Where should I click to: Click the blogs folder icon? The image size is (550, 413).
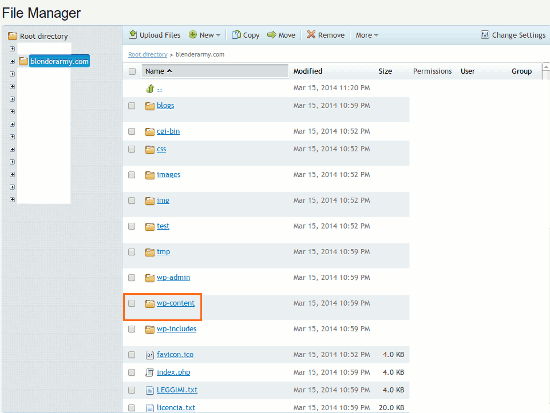pos(150,106)
